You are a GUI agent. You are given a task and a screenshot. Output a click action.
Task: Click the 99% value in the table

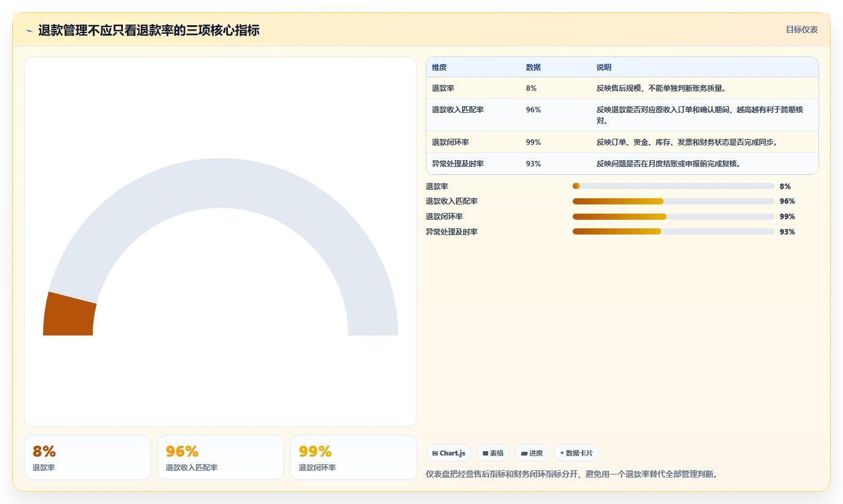(x=533, y=142)
